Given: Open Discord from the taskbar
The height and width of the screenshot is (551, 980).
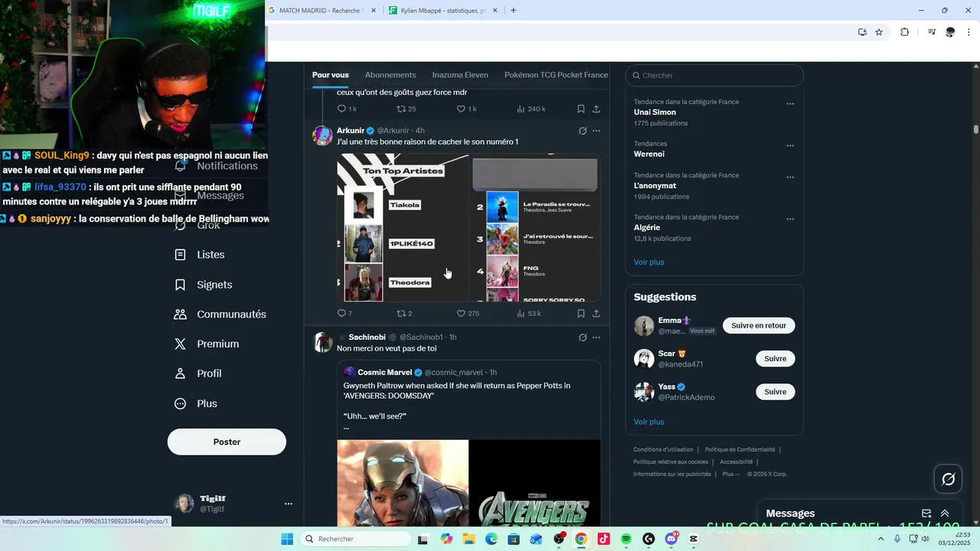Looking at the screenshot, I should point(671,539).
